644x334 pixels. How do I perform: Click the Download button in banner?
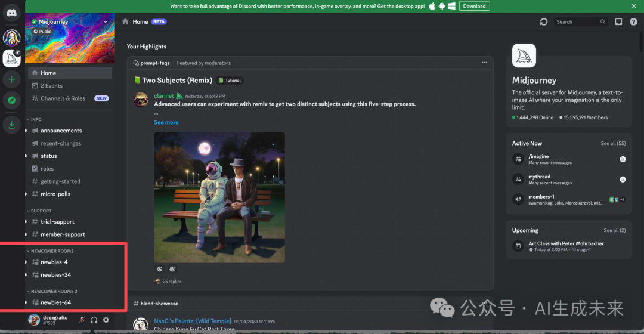[475, 6]
